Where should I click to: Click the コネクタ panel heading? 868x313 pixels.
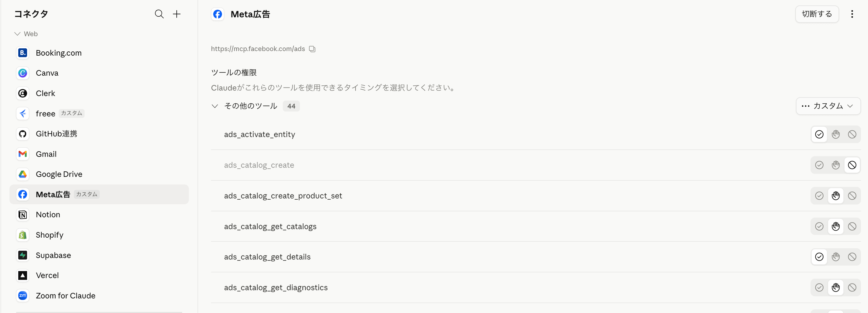click(31, 14)
